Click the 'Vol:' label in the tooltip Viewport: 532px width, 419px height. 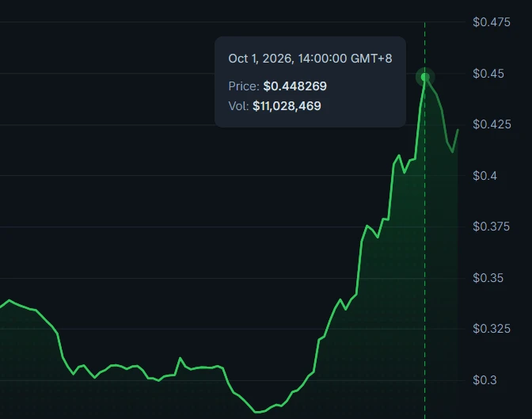[x=238, y=106]
